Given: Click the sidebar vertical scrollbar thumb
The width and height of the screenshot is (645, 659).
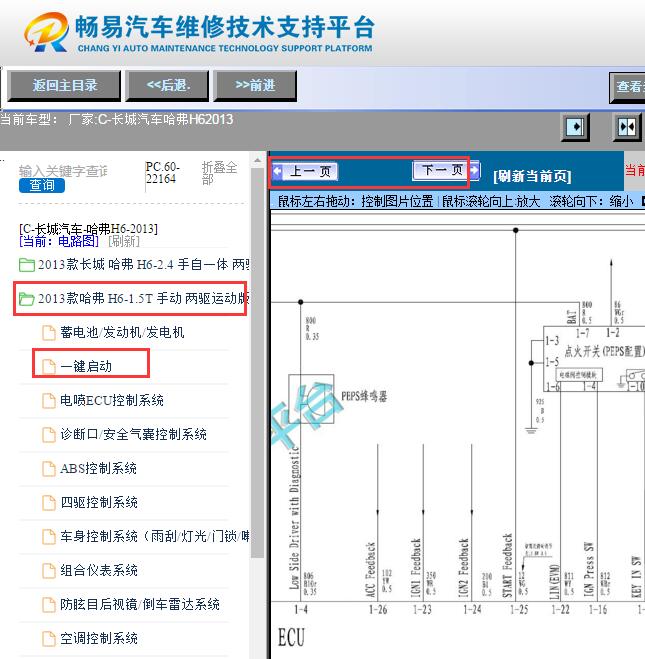Looking at the screenshot, I should pyautogui.click(x=257, y=363).
